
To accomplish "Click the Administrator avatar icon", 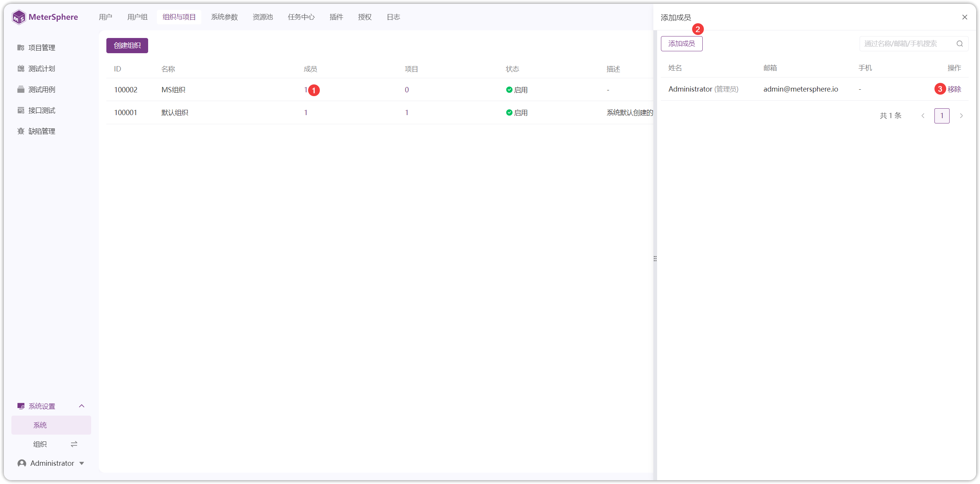I will pyautogui.click(x=22, y=463).
